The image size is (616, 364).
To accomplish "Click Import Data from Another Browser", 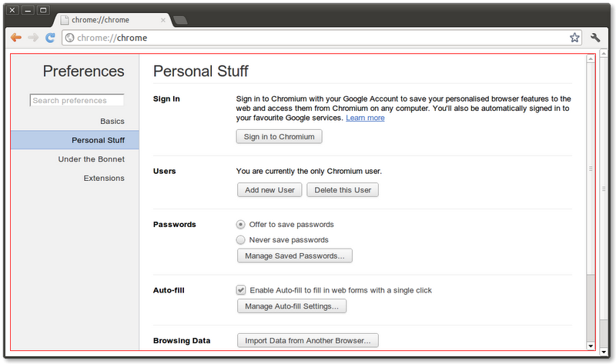I will [307, 340].
